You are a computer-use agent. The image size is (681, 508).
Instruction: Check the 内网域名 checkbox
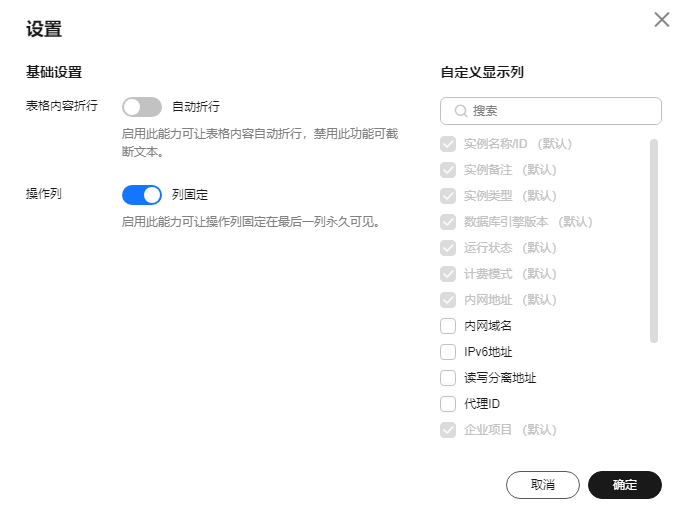tap(448, 326)
